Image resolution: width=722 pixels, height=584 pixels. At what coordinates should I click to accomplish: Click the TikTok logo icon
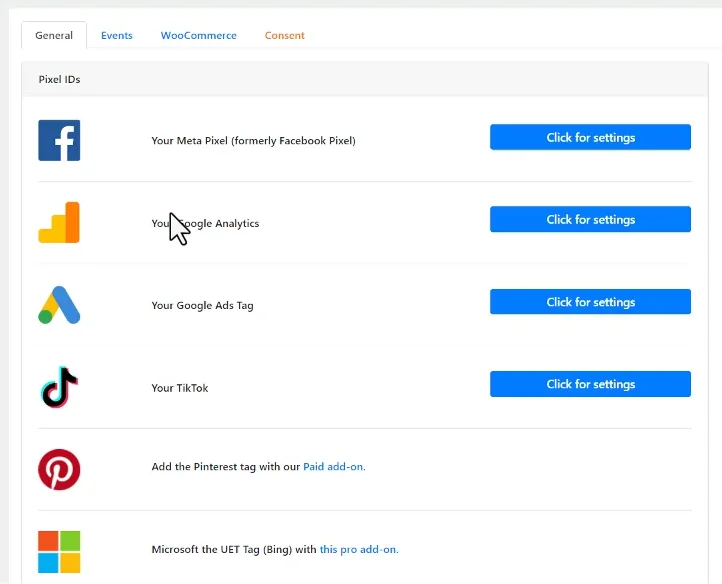tap(59, 387)
